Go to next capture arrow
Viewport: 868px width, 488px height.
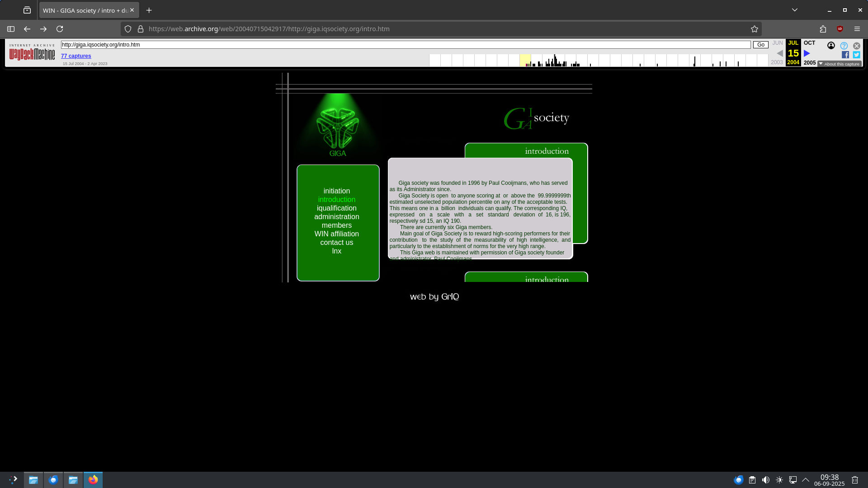tap(807, 53)
